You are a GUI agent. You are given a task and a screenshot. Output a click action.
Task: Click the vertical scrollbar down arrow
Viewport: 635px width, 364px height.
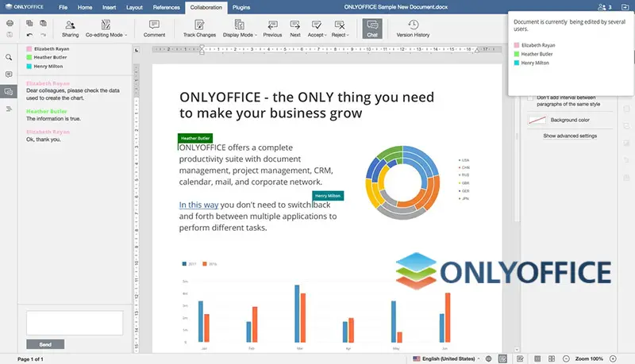click(x=517, y=350)
